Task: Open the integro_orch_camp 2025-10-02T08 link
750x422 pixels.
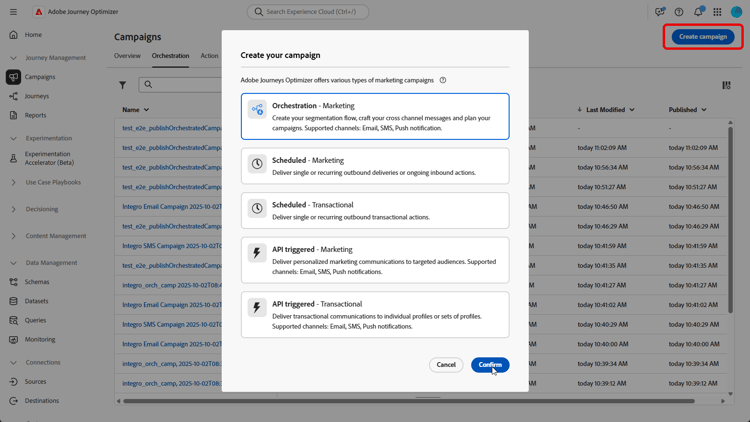Action: coord(172,285)
